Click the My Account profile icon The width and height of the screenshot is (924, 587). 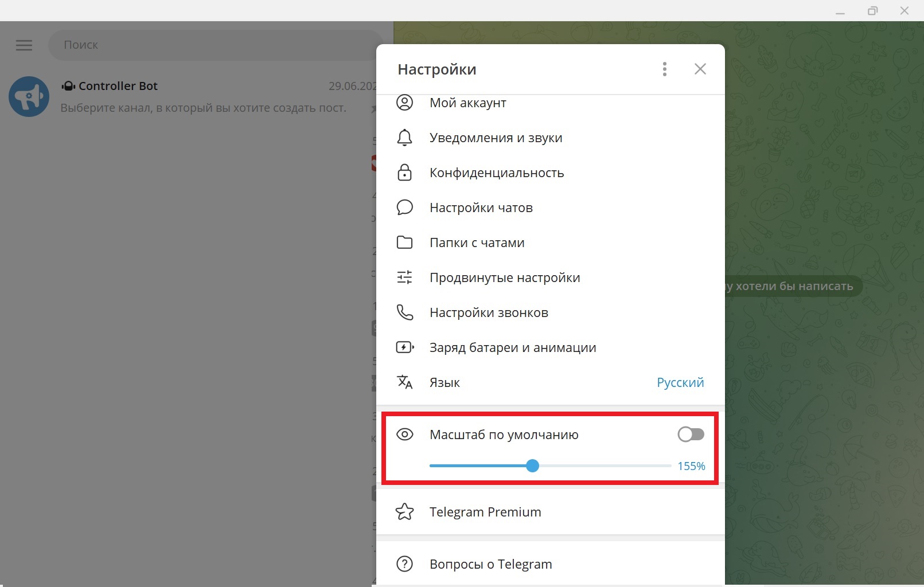click(405, 103)
